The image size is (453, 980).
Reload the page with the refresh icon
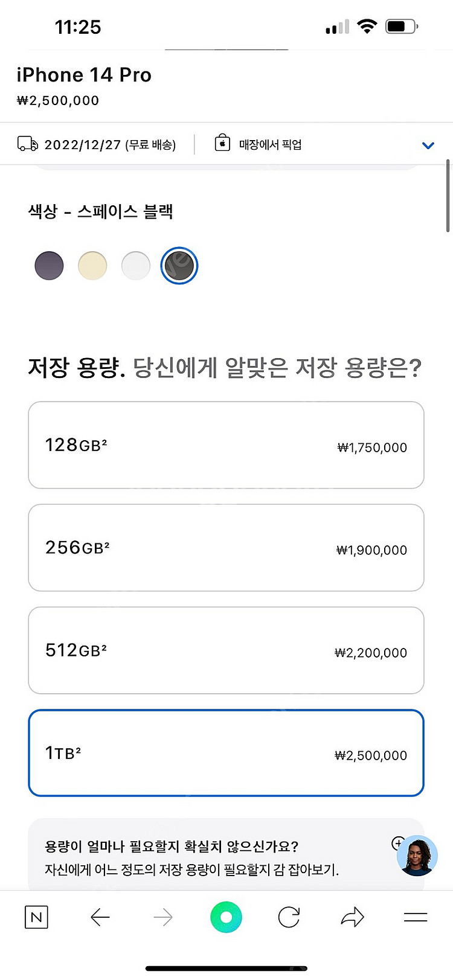tap(289, 917)
